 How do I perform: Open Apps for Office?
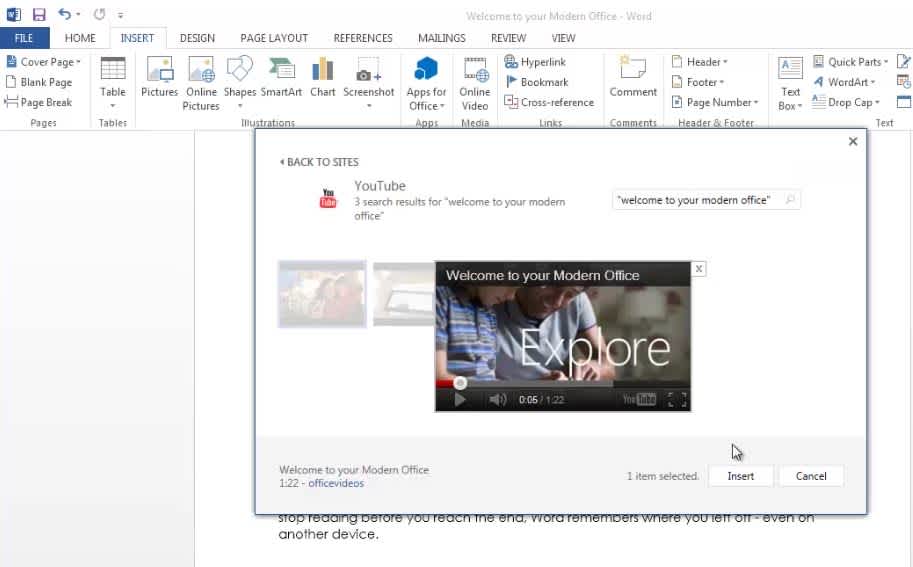[426, 83]
